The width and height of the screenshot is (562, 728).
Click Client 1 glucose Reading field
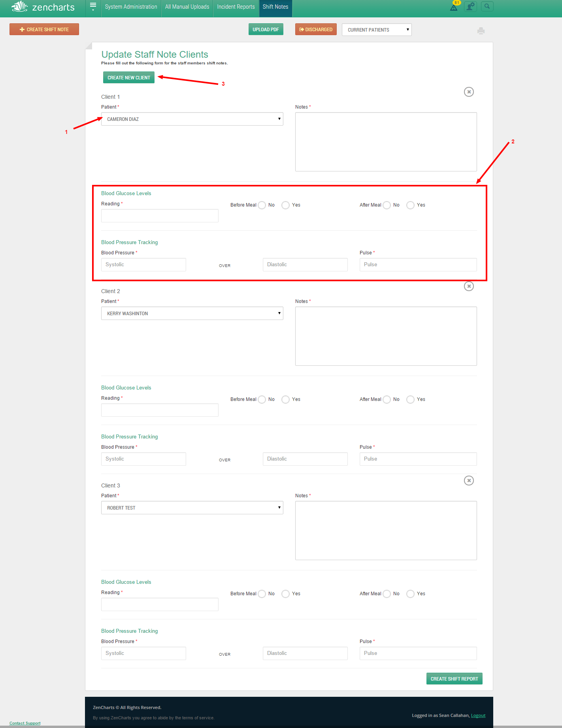tap(160, 216)
